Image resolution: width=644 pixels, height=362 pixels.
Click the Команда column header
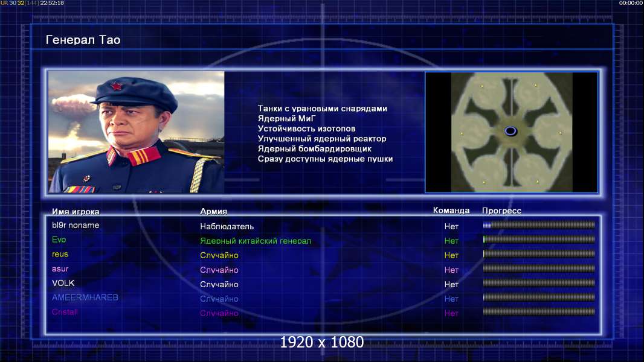(451, 211)
